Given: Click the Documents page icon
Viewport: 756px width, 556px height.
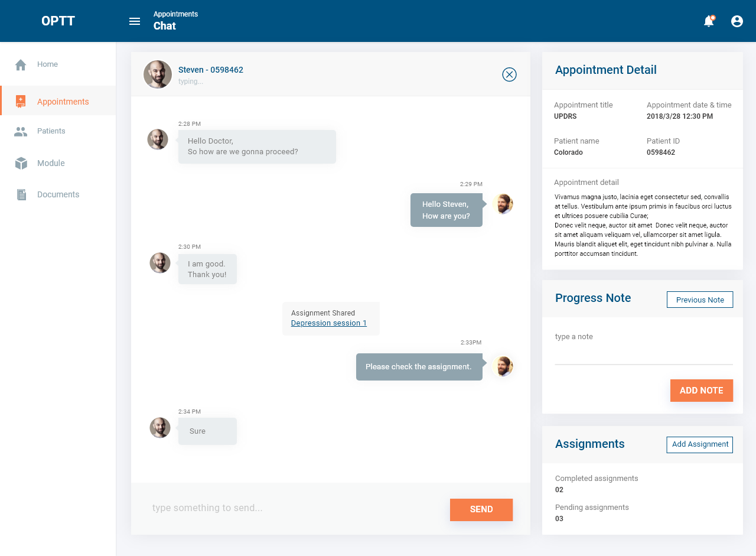Looking at the screenshot, I should (x=21, y=194).
